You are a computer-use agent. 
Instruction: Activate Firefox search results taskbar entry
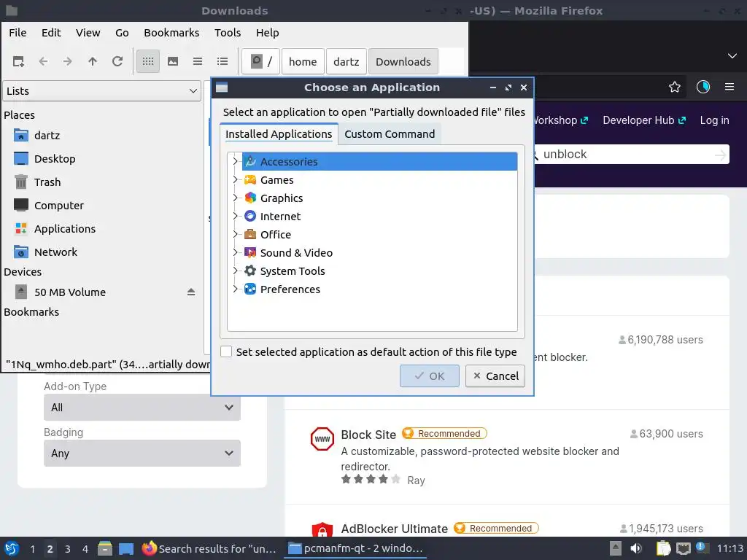click(209, 548)
